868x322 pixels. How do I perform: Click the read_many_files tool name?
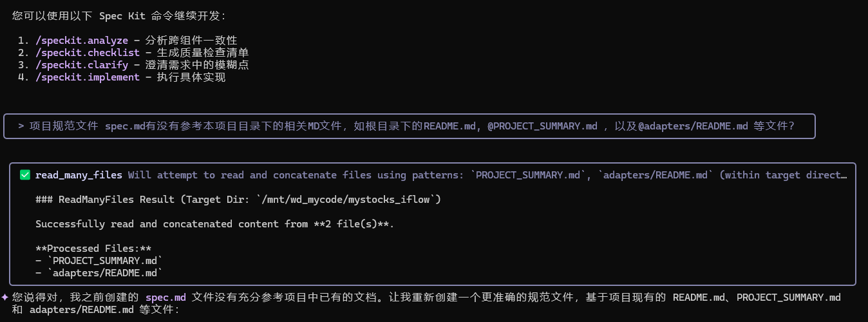point(79,175)
